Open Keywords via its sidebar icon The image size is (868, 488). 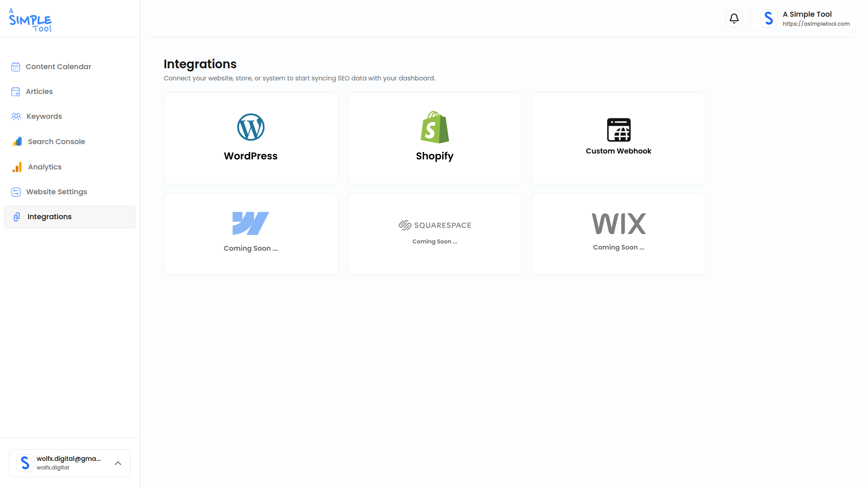[16, 116]
